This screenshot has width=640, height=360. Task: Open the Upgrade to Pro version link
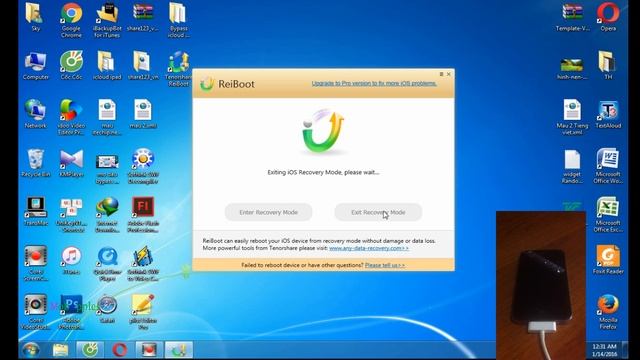click(x=374, y=83)
